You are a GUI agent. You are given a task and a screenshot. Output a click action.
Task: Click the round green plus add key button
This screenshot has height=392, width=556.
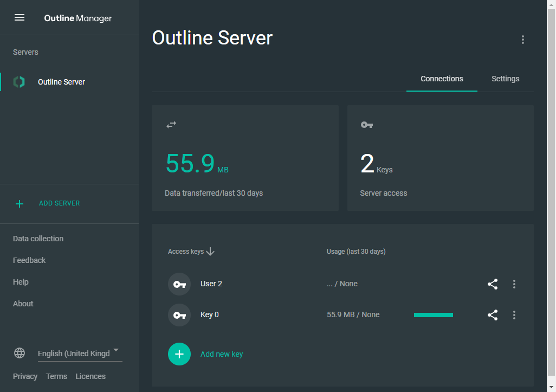click(x=179, y=354)
